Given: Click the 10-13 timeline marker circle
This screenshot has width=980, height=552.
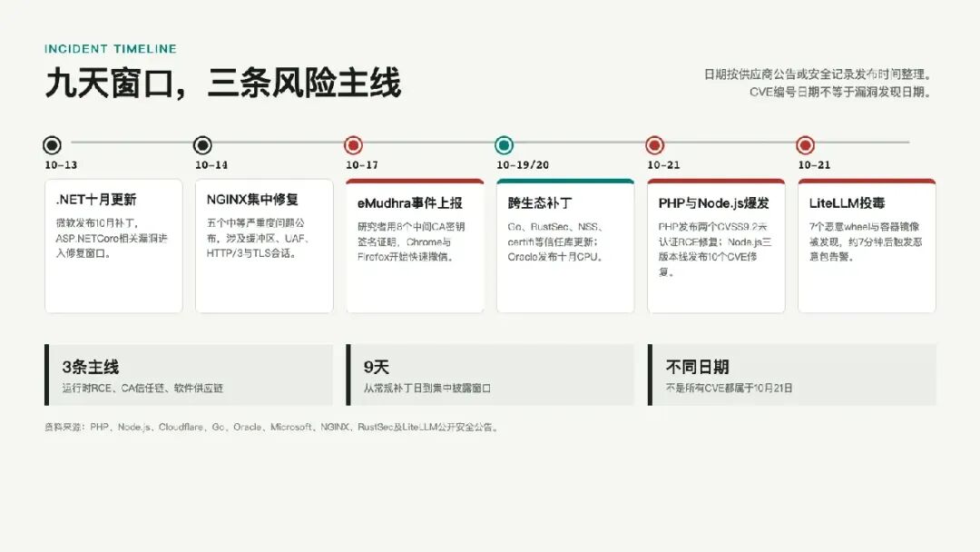Looking at the screenshot, I should click(x=52, y=145).
